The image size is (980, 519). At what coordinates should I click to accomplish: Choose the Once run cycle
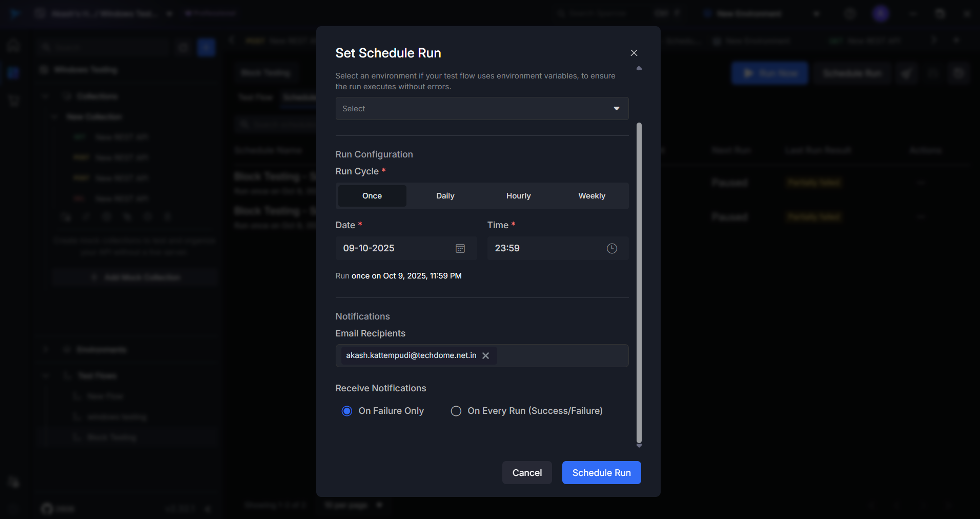point(372,196)
